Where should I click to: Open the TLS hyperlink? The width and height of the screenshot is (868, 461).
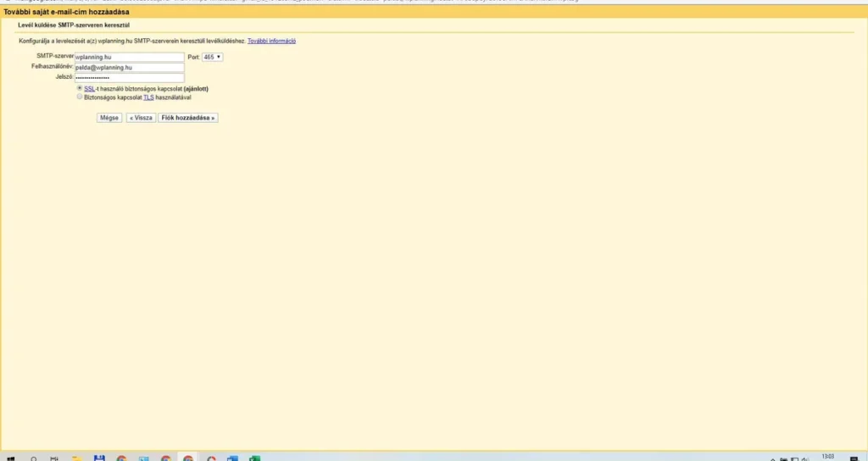pyautogui.click(x=148, y=97)
